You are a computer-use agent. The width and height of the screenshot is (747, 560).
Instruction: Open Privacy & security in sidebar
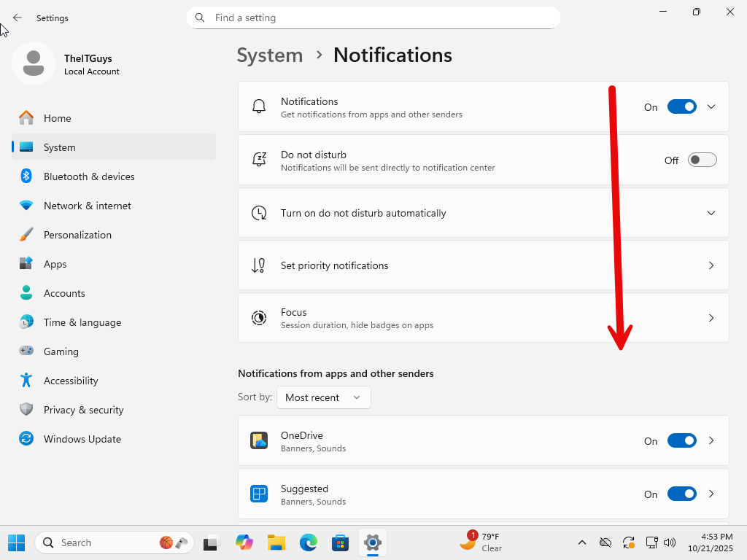83,410
